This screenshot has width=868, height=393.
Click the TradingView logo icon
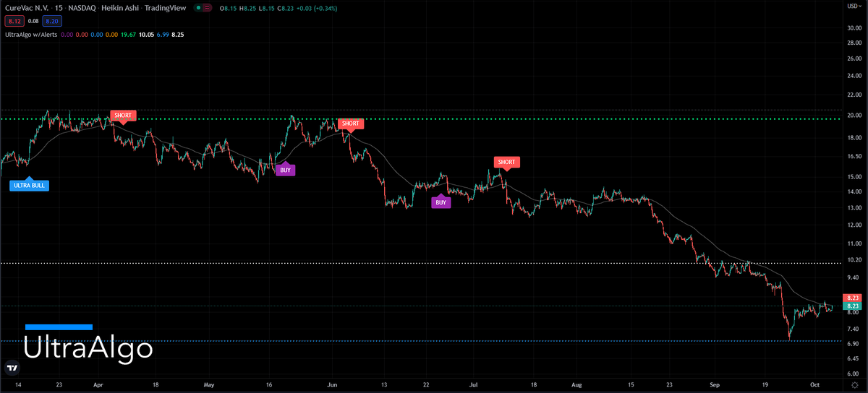[12, 368]
